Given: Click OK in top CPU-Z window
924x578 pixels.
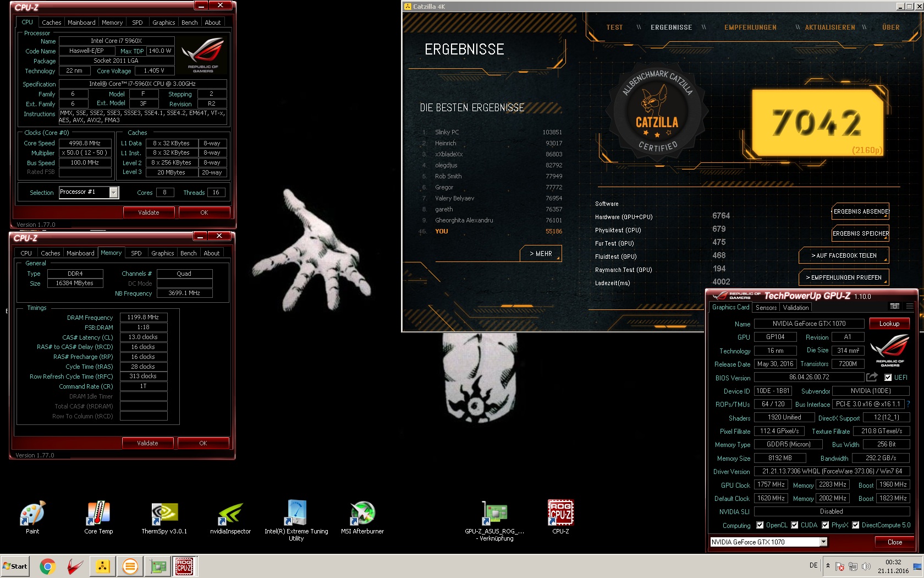Looking at the screenshot, I should coord(204,212).
